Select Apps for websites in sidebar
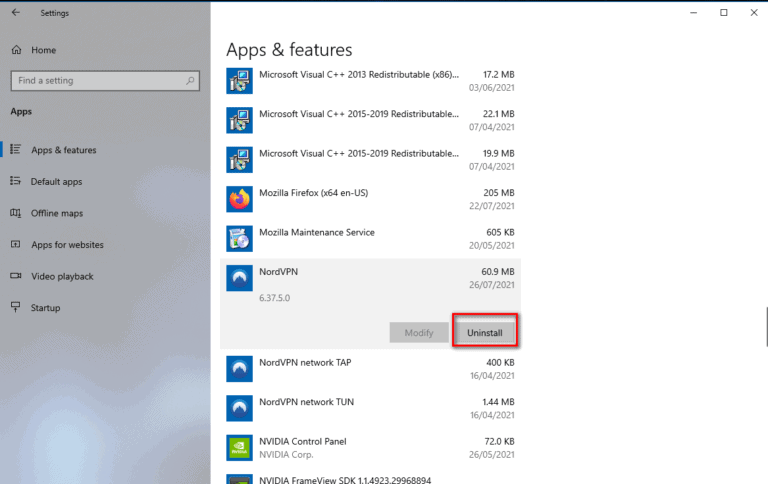 coord(67,245)
